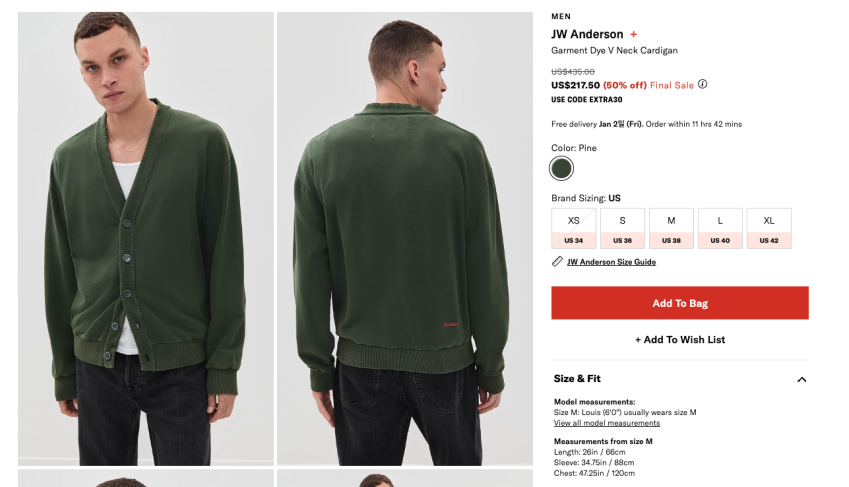Select the Pine color swatch
The height and width of the screenshot is (487, 849).
pyautogui.click(x=561, y=168)
